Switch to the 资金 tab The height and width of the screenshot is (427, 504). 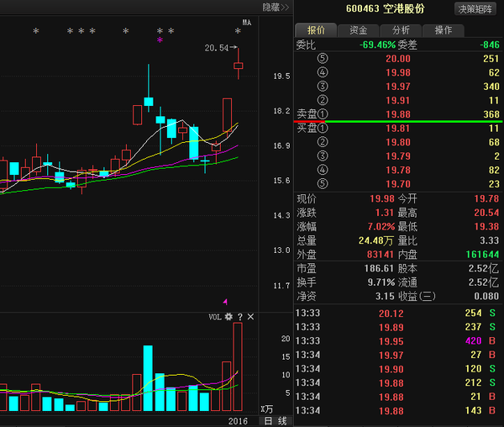359,29
